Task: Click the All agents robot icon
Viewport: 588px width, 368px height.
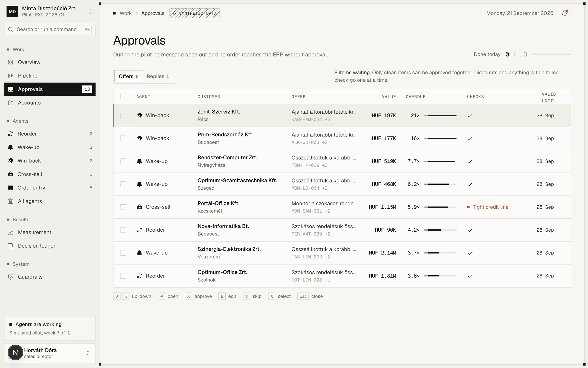Action: [x=11, y=201]
